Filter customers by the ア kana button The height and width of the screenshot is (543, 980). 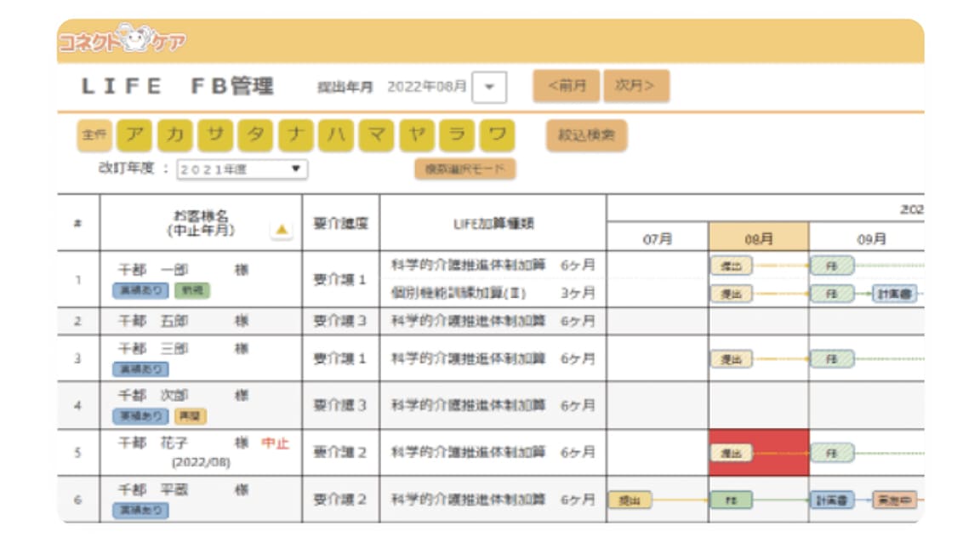(x=134, y=135)
